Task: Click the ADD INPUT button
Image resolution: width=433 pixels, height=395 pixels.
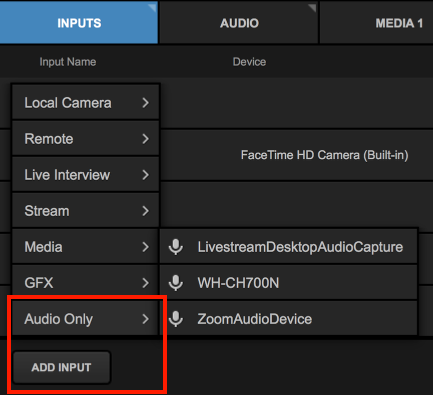Action: tap(61, 367)
